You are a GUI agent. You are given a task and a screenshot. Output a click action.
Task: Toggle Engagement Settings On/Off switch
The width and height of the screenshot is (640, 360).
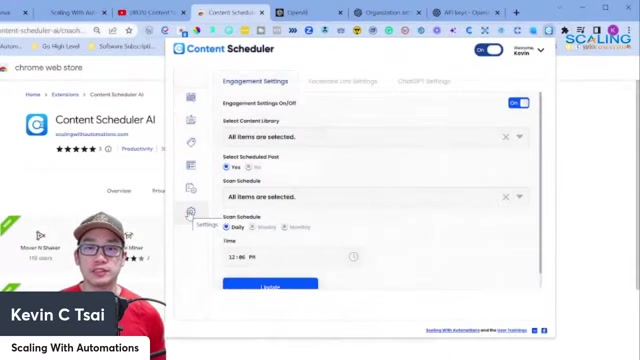point(519,103)
